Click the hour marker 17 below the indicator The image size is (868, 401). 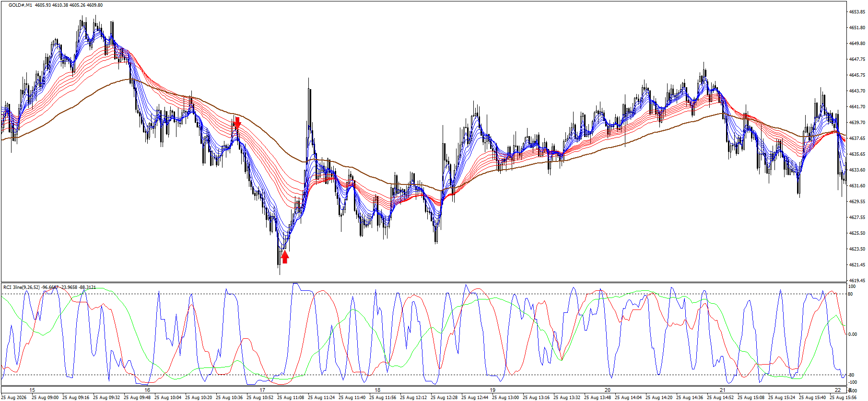(x=262, y=390)
